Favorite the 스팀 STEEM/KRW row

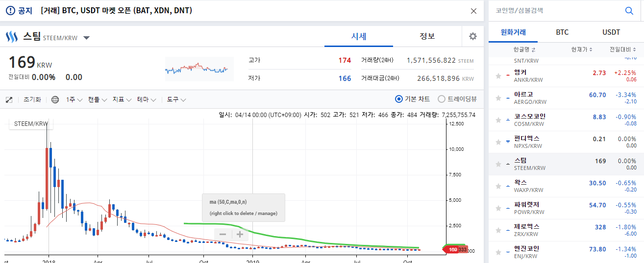[498, 164]
